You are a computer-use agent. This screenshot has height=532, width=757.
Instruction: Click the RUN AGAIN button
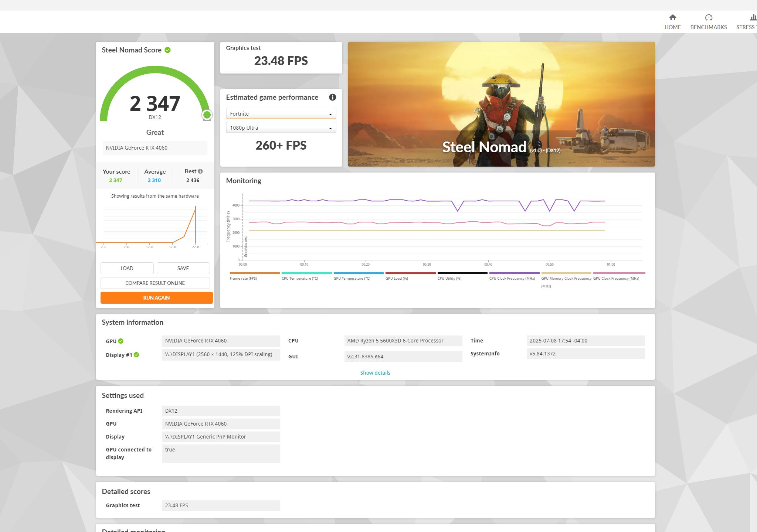tap(156, 297)
